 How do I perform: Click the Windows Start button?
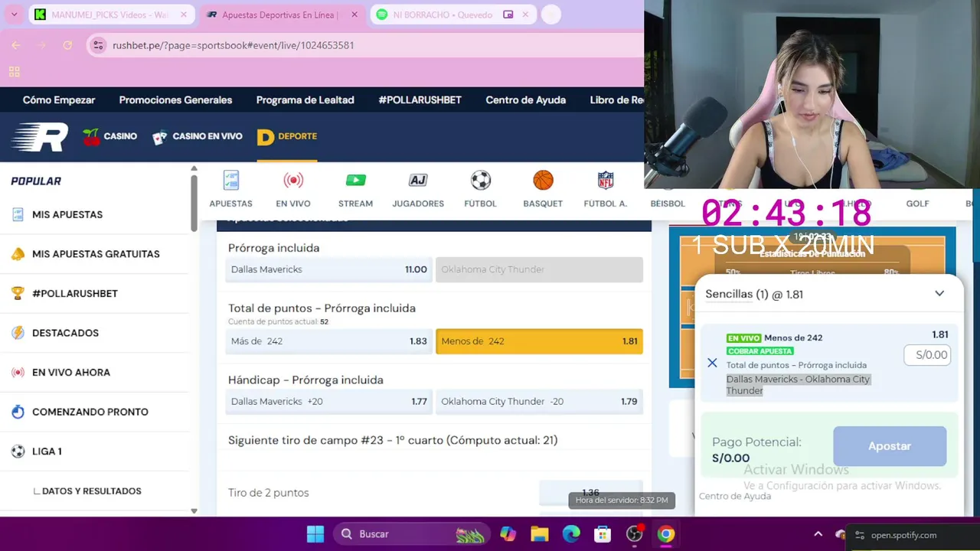coord(315,534)
